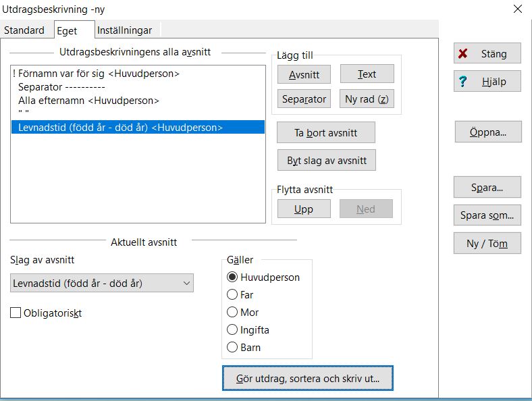The height and width of the screenshot is (401, 532).
Task: Move section up with Upp button
Action: pyautogui.click(x=304, y=209)
